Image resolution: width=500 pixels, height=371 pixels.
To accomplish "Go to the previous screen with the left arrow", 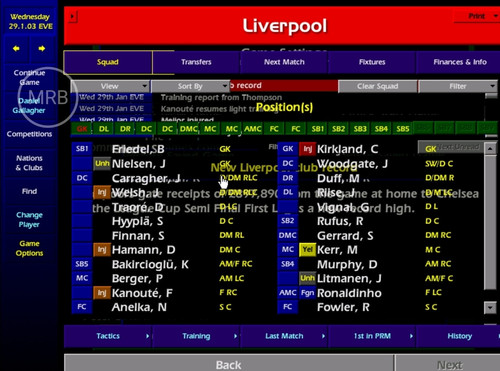I will pyautogui.click(x=16, y=49).
